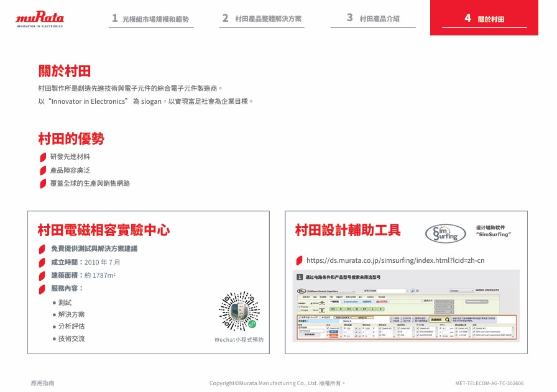Image resolution: width=557 pixels, height=392 pixels.
Task: Click the SimSurfing tool screenshot
Action: (406, 306)
